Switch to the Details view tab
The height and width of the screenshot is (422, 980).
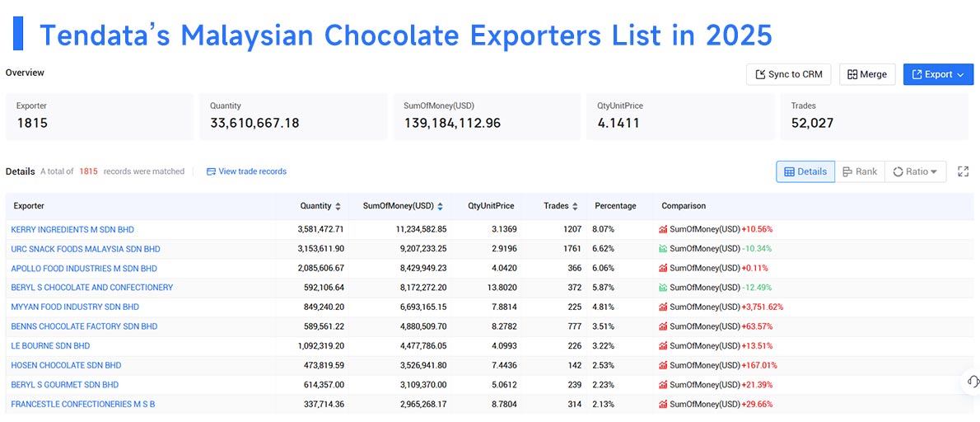[805, 171]
